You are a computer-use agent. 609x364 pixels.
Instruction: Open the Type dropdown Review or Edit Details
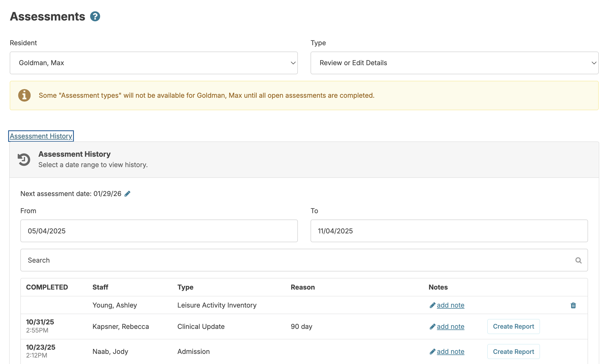point(454,63)
